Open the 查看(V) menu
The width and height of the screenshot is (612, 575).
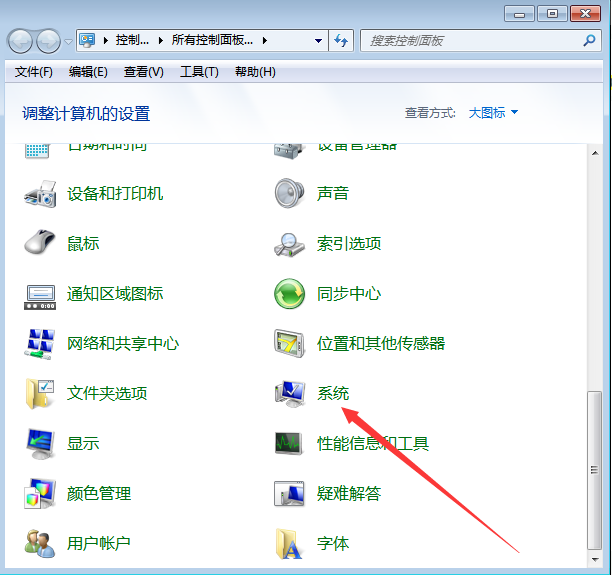pos(143,72)
